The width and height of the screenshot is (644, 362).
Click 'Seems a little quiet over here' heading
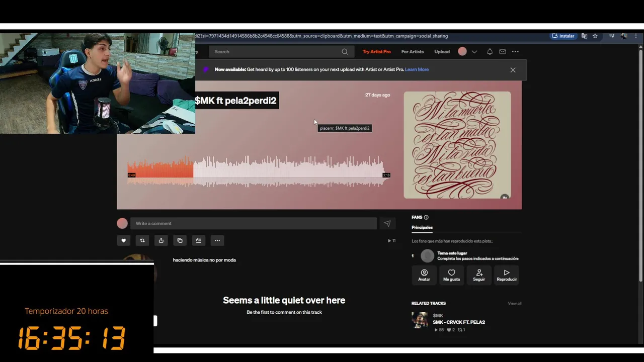[x=284, y=300]
